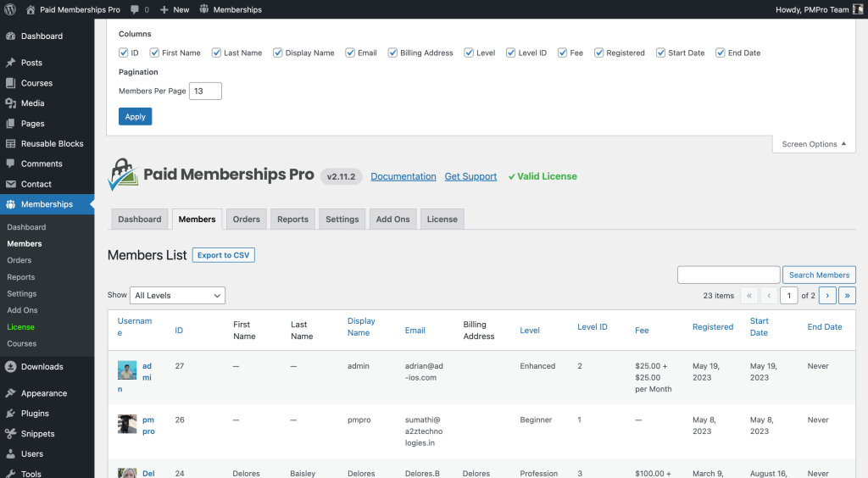Click the current page number field
Screen dimensions: 868x478
tap(789, 296)
